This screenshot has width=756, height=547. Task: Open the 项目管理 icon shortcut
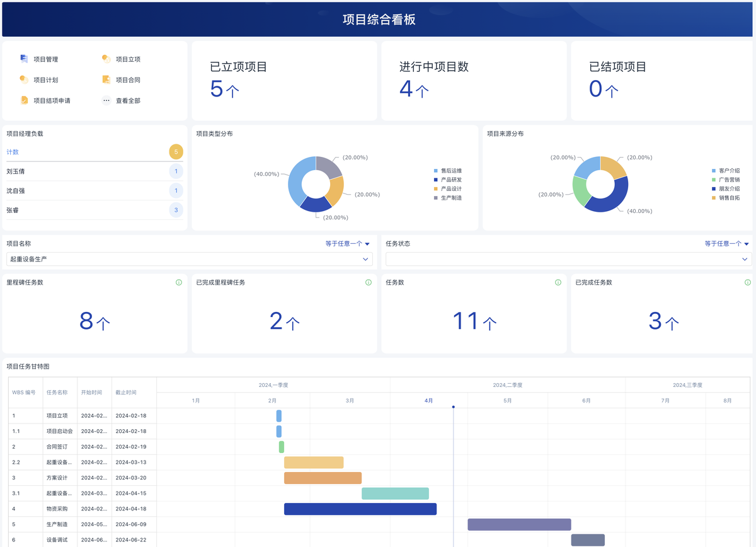coord(24,59)
